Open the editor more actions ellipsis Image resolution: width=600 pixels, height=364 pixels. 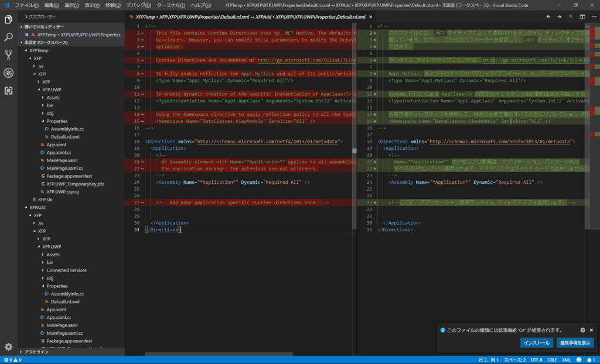pos(594,17)
